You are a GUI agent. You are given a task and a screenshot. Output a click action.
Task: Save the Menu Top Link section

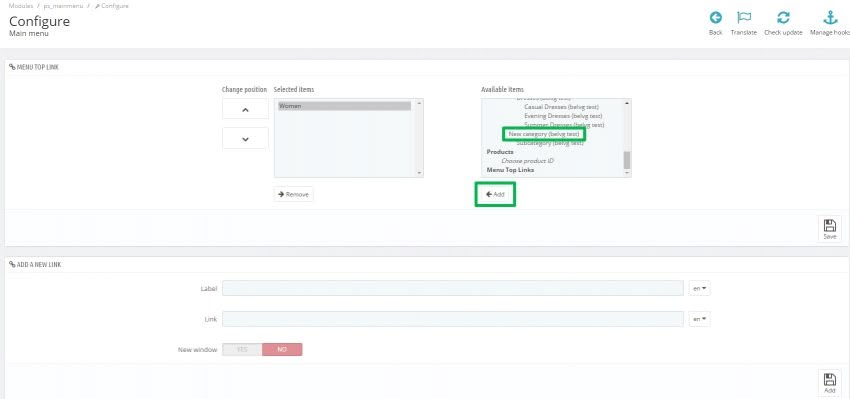pyautogui.click(x=829, y=229)
